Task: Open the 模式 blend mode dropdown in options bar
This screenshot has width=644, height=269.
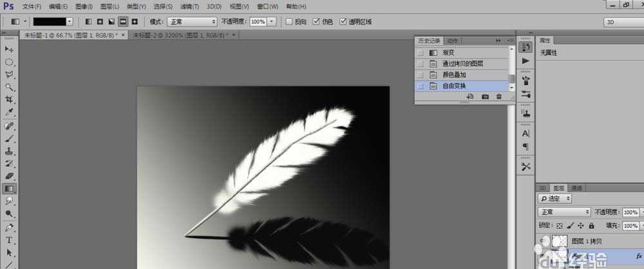Action: pyautogui.click(x=192, y=21)
